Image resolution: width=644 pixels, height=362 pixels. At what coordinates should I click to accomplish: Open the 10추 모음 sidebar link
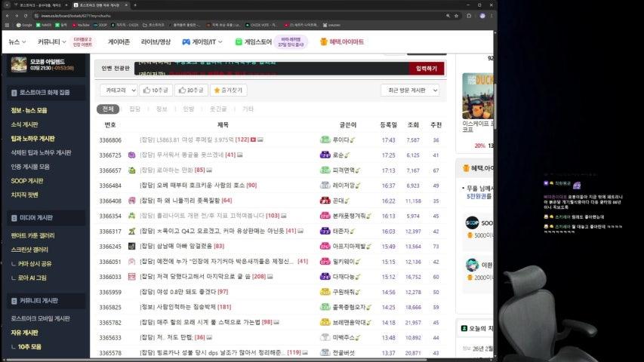point(29,347)
